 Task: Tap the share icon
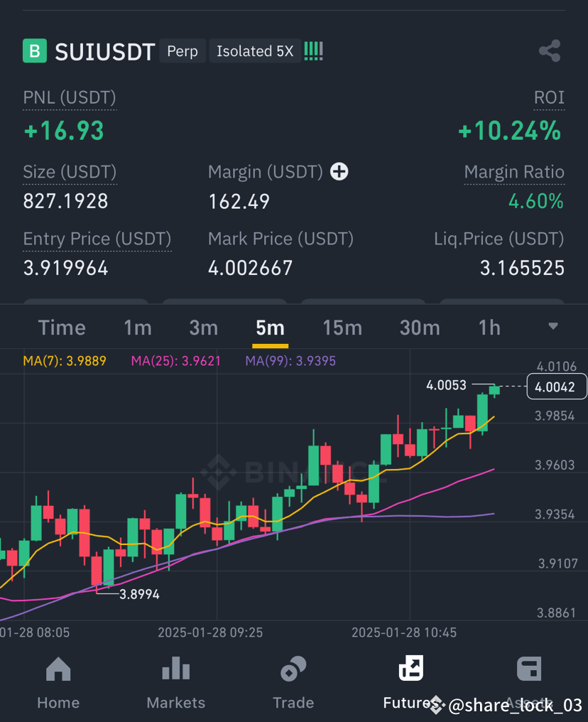[549, 50]
